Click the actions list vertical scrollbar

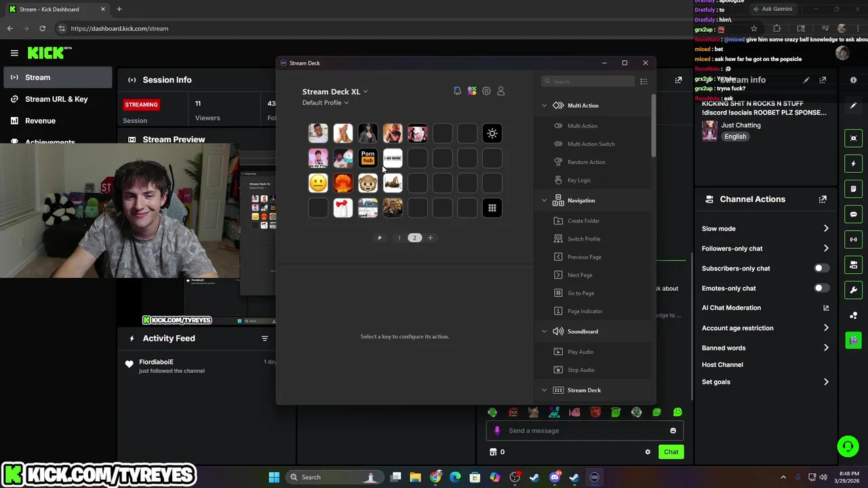[x=654, y=125]
